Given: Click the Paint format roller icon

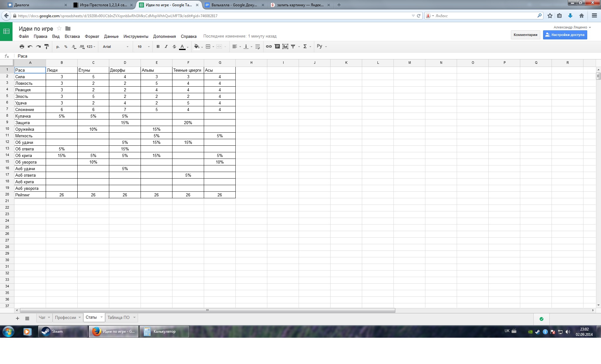Looking at the screenshot, I should (47, 47).
